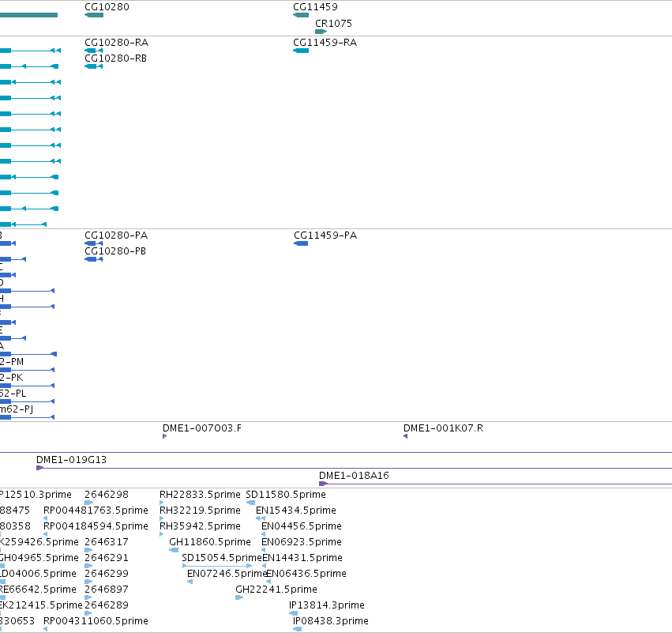Viewport: 672px width, 633px height.
Task: Select the DME1-007O03.F purple arrow marker
Action: click(164, 436)
